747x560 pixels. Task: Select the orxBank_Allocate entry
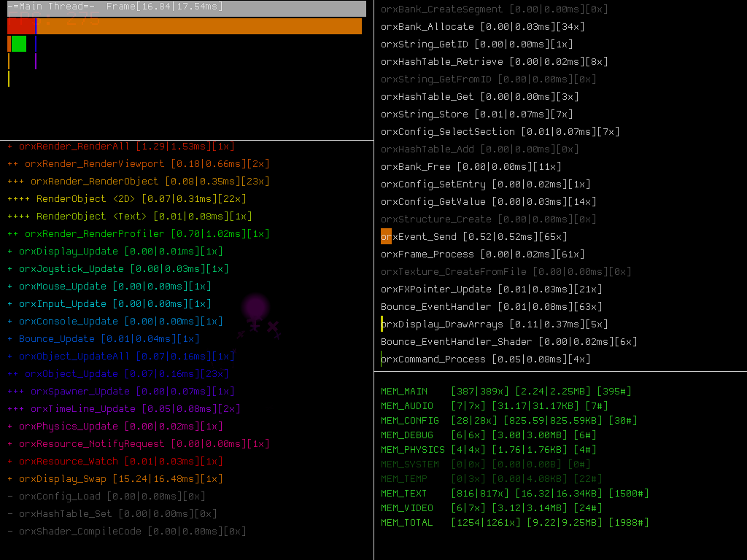pos(483,27)
